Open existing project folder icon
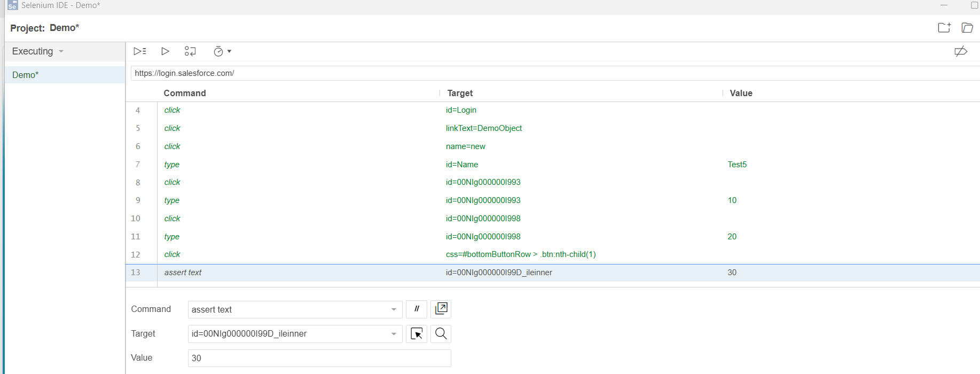The image size is (980, 374). click(x=967, y=28)
